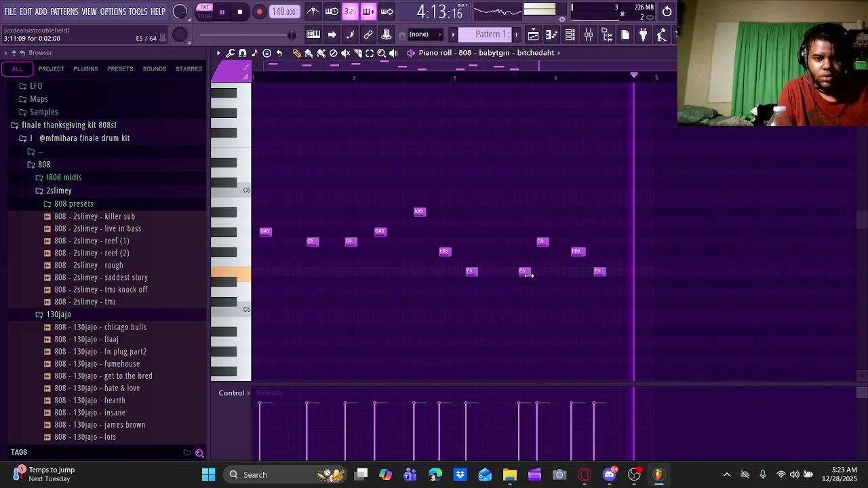Switch to the PLUGINS browser tab
The width and height of the screenshot is (868, 488).
85,69
